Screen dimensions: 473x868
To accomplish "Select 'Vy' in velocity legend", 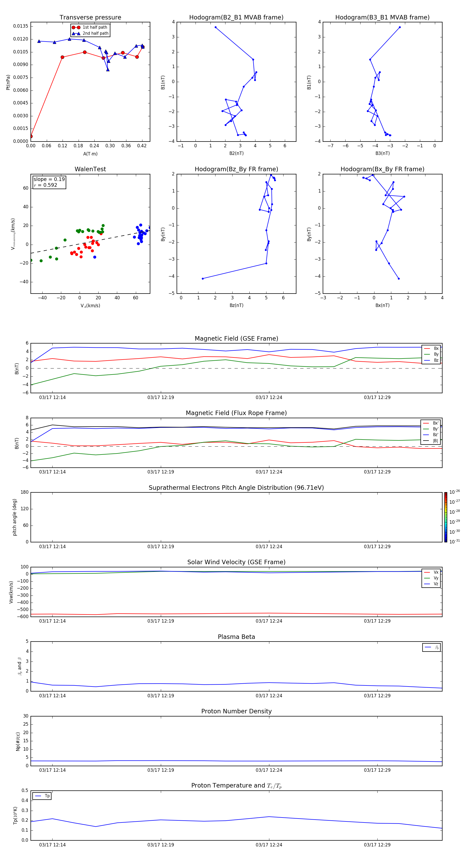I will click(431, 578).
